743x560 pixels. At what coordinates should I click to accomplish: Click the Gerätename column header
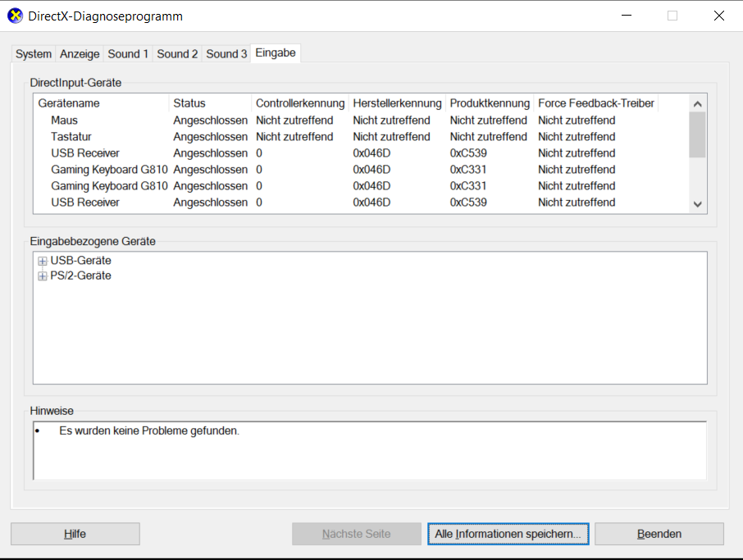[102, 103]
